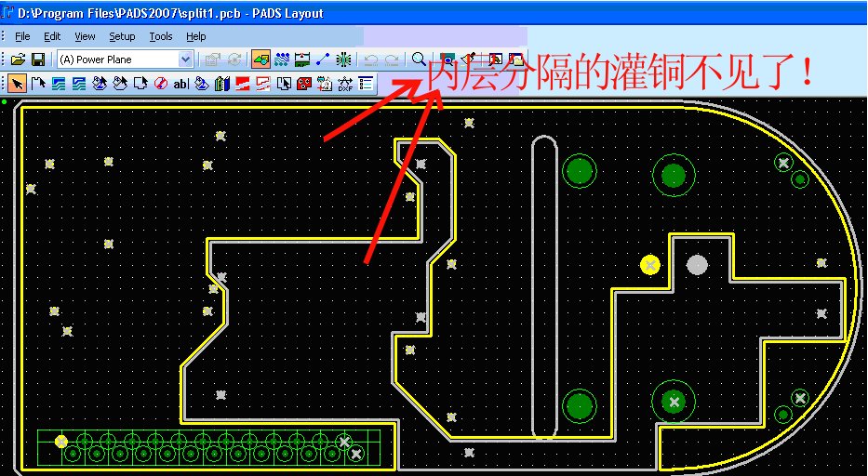Show the Design Toolbar

pyautogui.click(x=282, y=59)
